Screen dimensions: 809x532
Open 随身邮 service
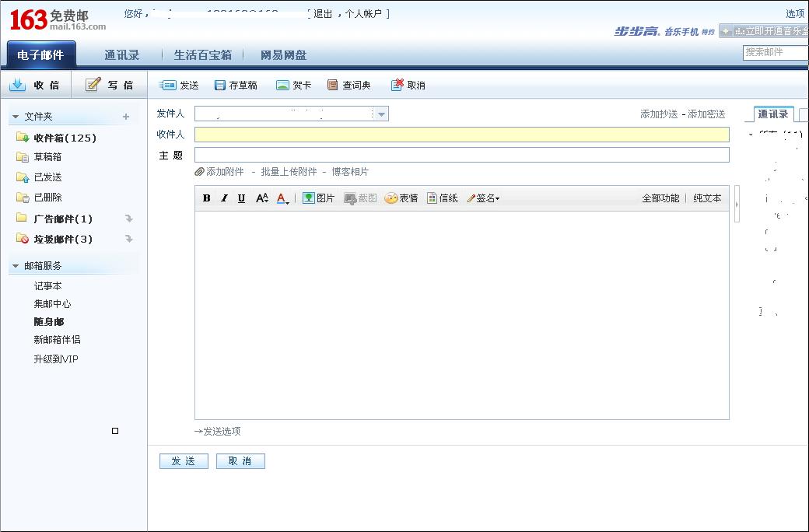(x=49, y=321)
